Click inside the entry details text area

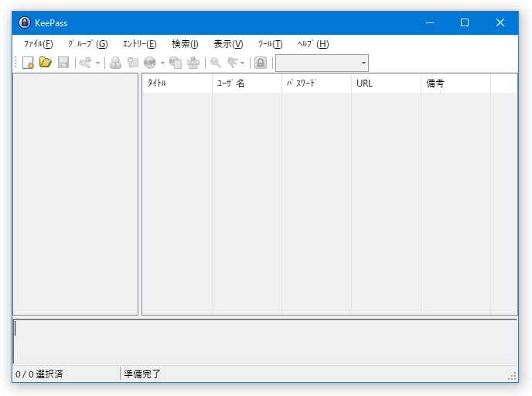pos(265,342)
